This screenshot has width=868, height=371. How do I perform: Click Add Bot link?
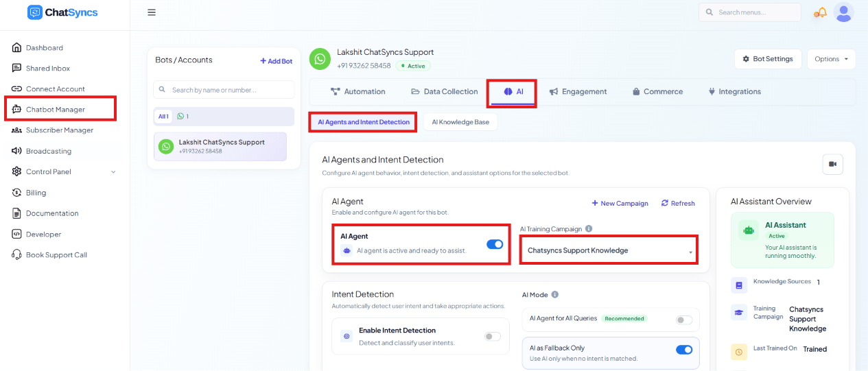coord(276,61)
